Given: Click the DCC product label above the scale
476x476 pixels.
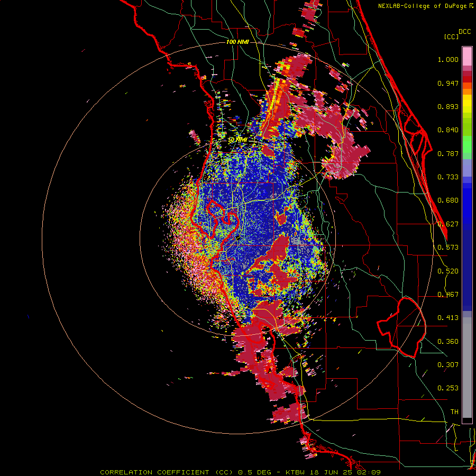Looking at the screenshot, I should (x=464, y=32).
